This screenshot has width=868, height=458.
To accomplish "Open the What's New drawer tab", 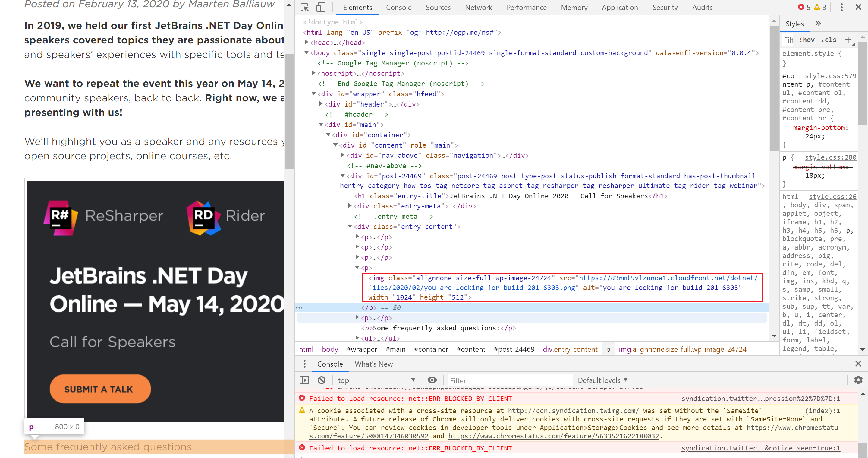I will 373,364.
